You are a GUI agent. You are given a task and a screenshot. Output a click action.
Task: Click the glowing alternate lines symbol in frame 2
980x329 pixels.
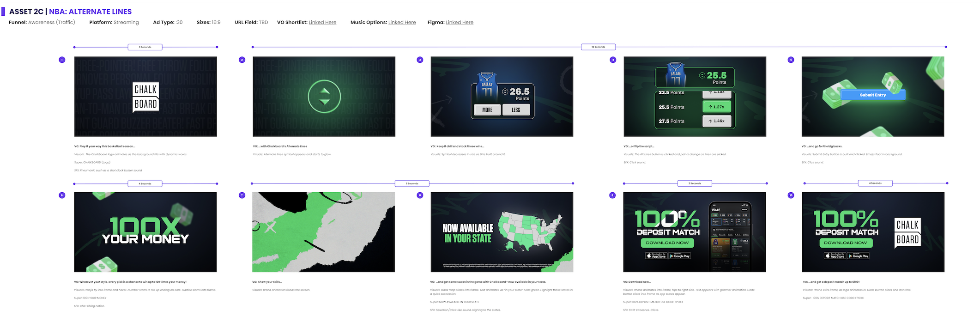click(x=324, y=97)
